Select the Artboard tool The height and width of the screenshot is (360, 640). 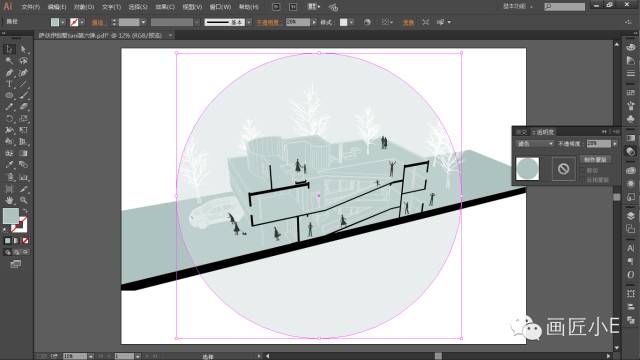pos(9,189)
